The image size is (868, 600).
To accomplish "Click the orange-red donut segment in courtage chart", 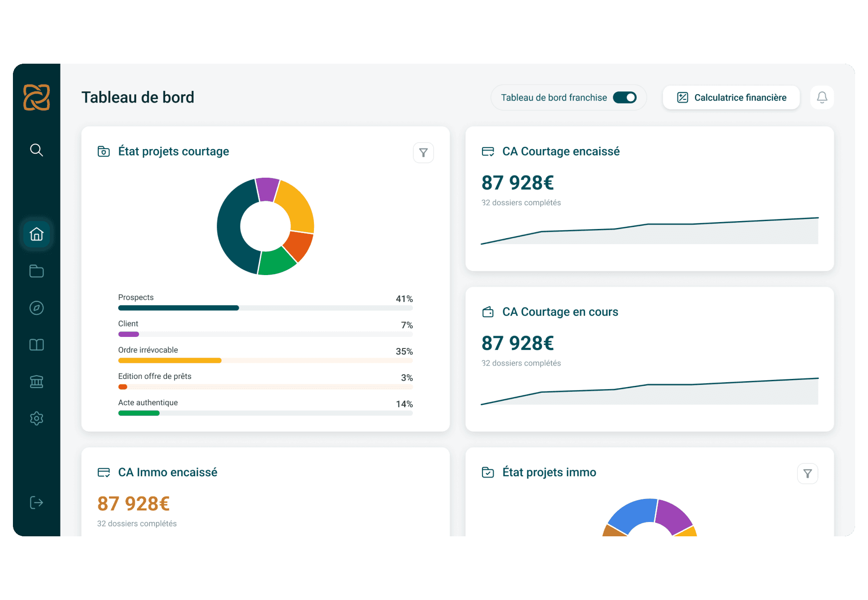I will pyautogui.click(x=299, y=246).
